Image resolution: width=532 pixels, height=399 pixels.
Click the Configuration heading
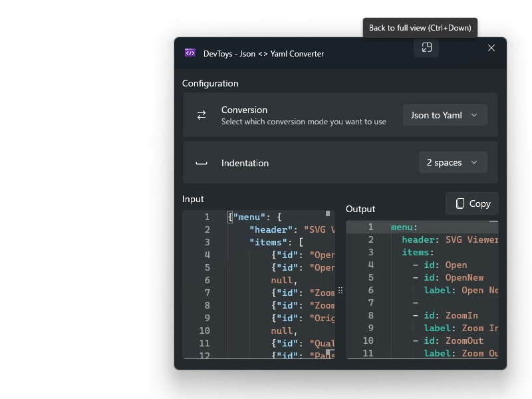[210, 84]
